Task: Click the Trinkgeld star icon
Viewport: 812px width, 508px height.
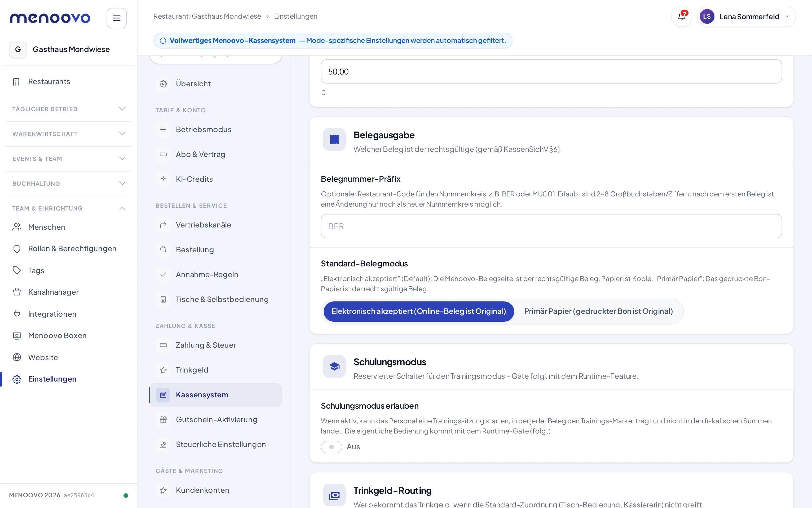Action: (163, 370)
